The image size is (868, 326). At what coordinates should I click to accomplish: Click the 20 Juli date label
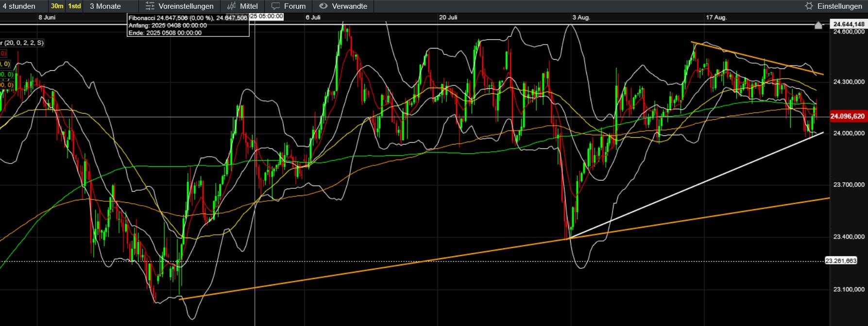tap(448, 17)
